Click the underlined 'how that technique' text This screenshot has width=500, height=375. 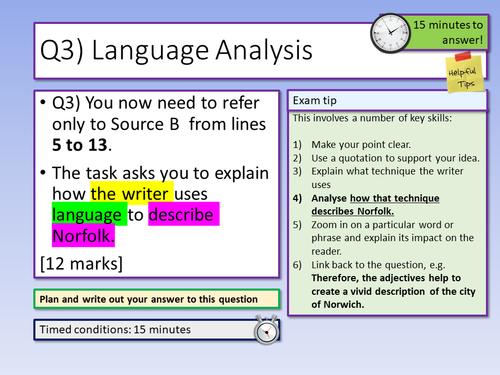(394, 198)
